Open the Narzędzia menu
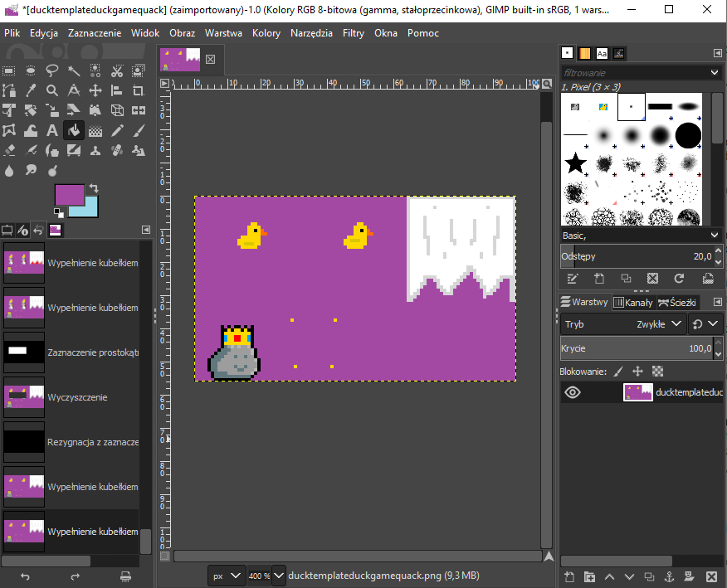 point(311,33)
